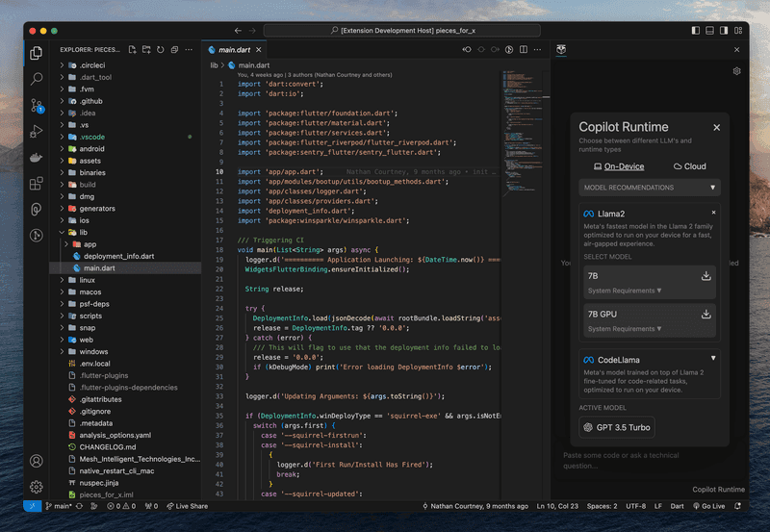770x532 pixels.
Task: Collapse all folders in Explorer
Action: [174, 50]
